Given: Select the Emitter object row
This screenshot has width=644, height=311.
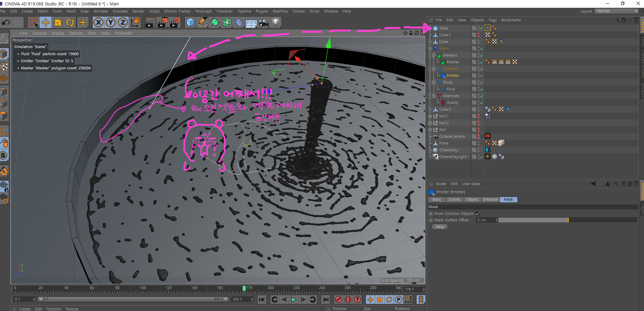Looking at the screenshot, I should (x=453, y=75).
